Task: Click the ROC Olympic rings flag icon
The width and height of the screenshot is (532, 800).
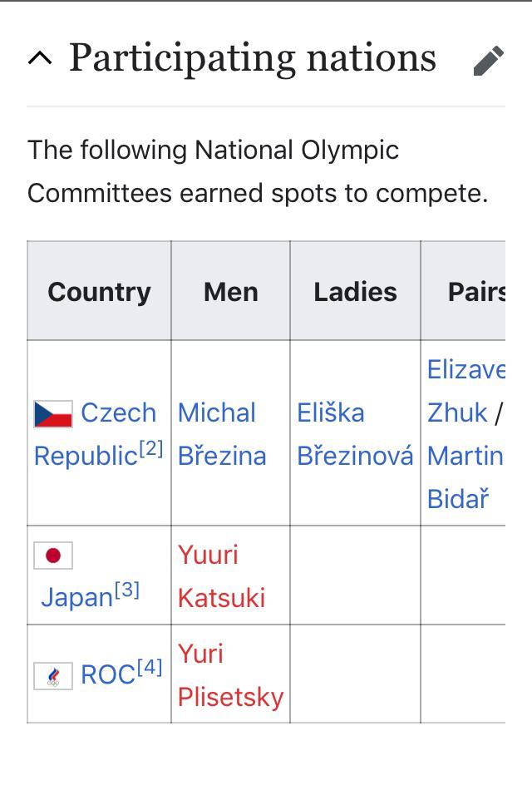Action: [x=52, y=674]
